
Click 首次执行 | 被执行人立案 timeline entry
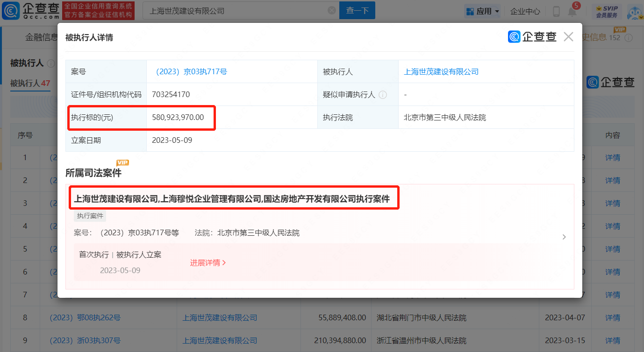[x=120, y=255]
